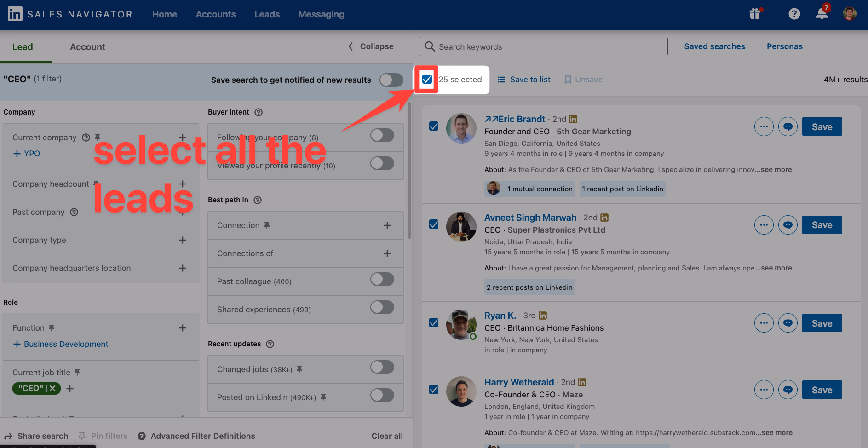Open the help question mark icon

tap(794, 14)
